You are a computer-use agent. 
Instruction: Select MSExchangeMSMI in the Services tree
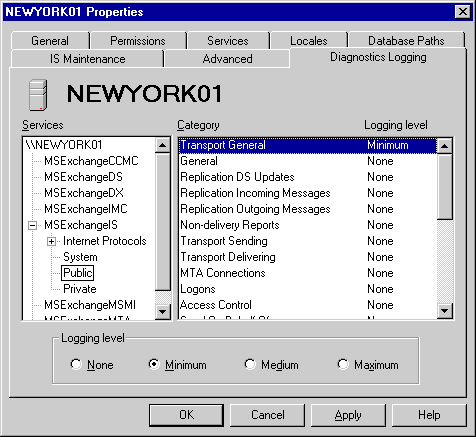pos(90,305)
